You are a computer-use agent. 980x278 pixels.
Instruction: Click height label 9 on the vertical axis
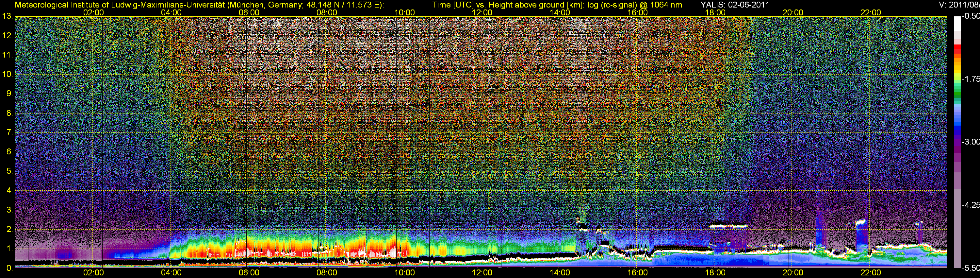pos(9,94)
